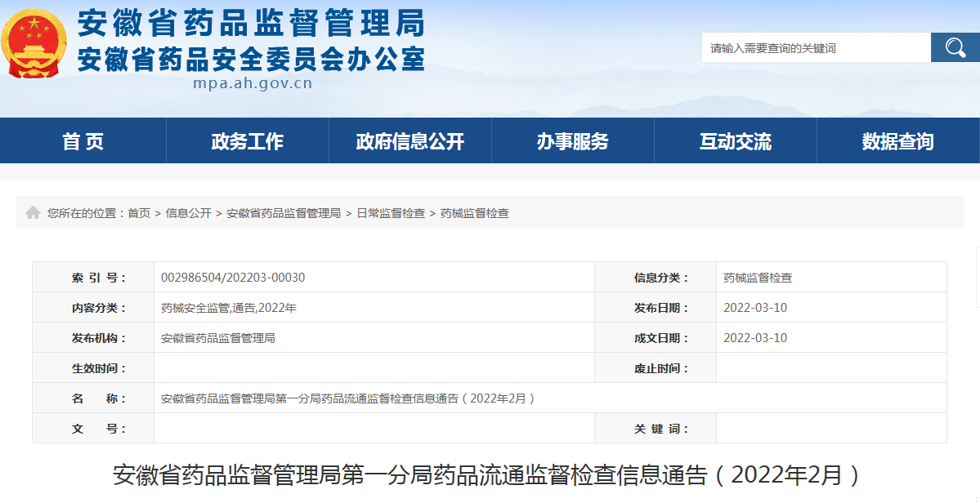Select index number 002986504/202203-00030
Screen dimensions: 980x503
tap(233, 278)
